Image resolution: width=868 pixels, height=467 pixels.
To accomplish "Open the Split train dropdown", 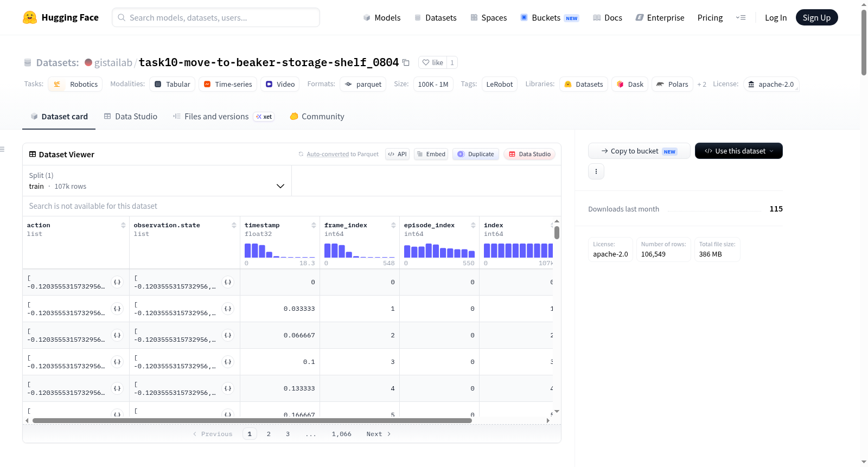I will [157, 181].
